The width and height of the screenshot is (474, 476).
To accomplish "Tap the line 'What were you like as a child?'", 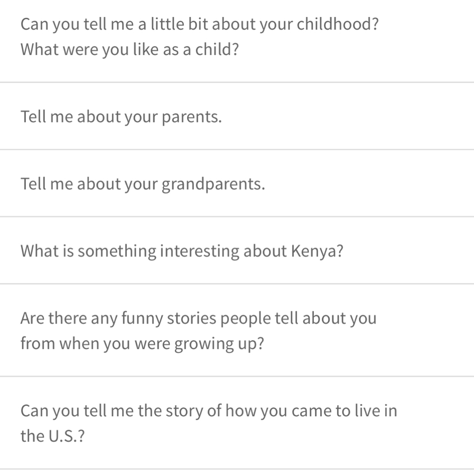I will click(129, 50).
